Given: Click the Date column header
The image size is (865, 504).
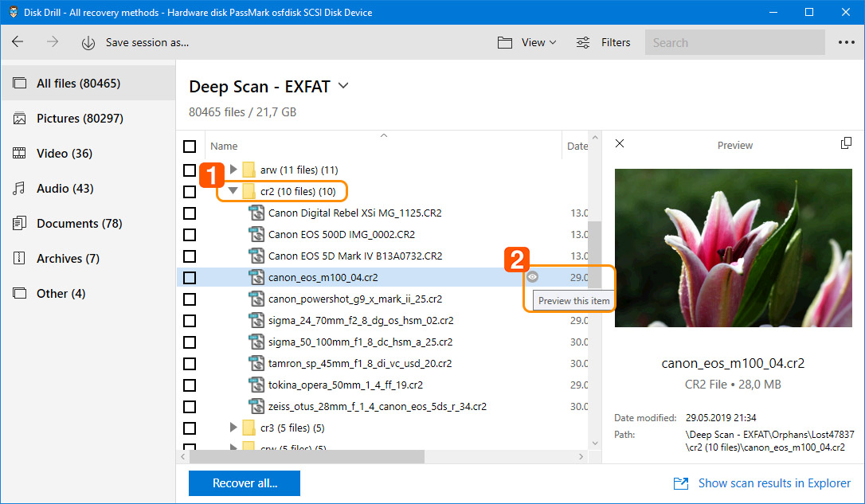Looking at the screenshot, I should [577, 147].
